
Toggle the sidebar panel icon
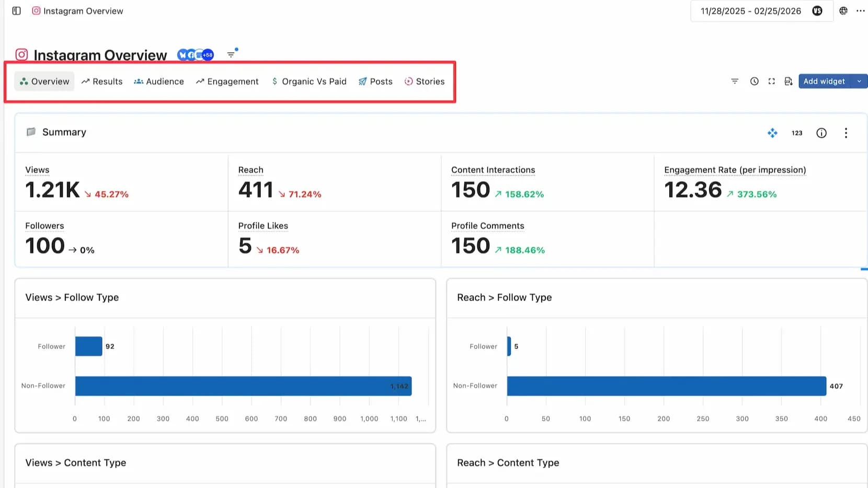(17, 11)
